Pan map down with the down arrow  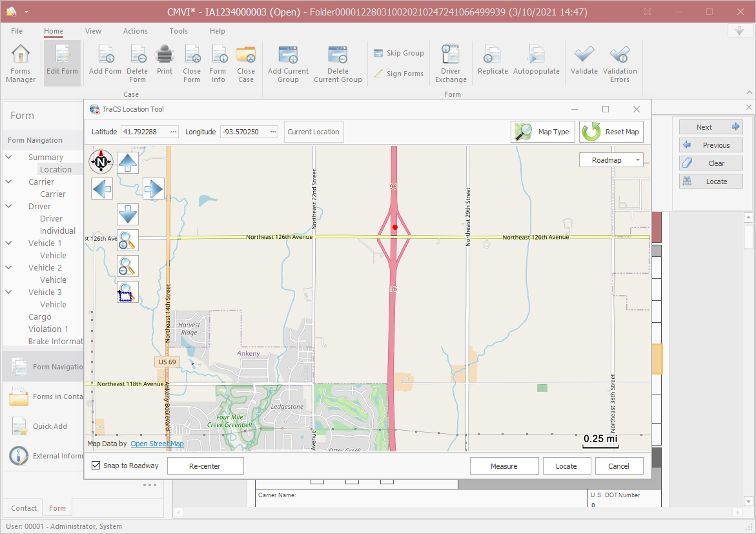coord(128,214)
